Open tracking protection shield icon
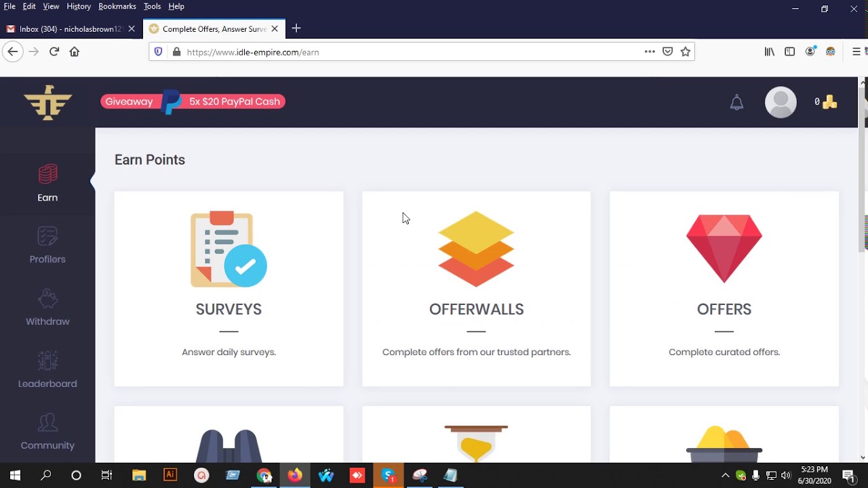 click(x=159, y=52)
